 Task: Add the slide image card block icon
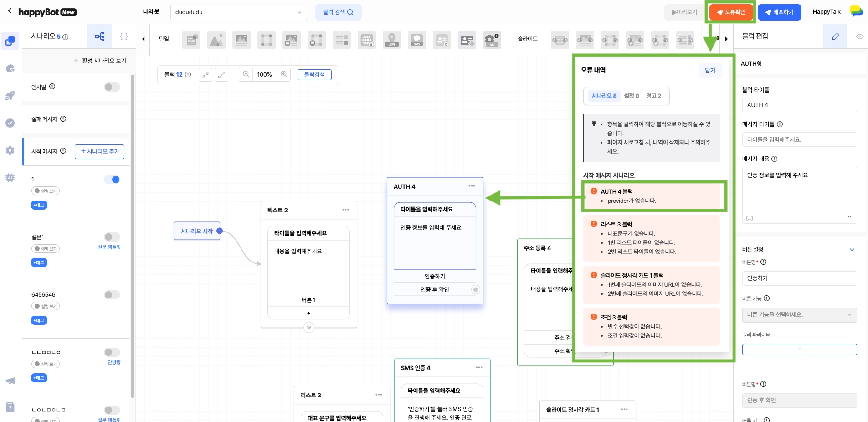[x=585, y=40]
